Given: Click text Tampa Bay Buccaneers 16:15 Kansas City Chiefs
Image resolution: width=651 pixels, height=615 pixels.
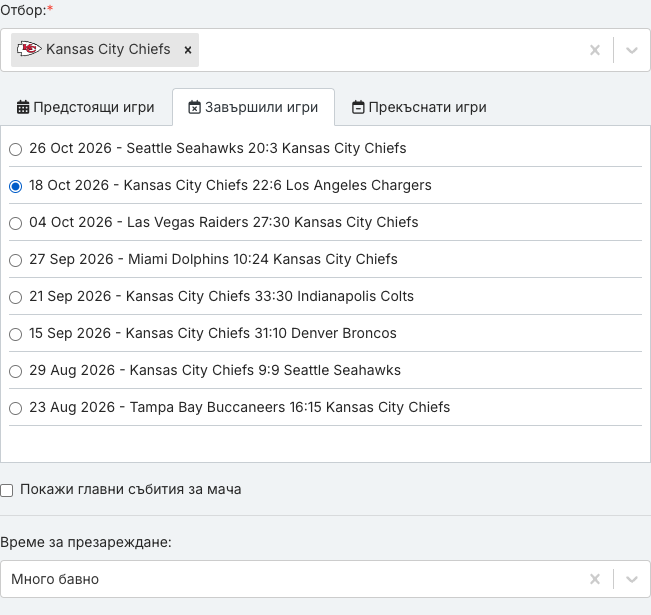Looking at the screenshot, I should pyautogui.click(x=289, y=407).
